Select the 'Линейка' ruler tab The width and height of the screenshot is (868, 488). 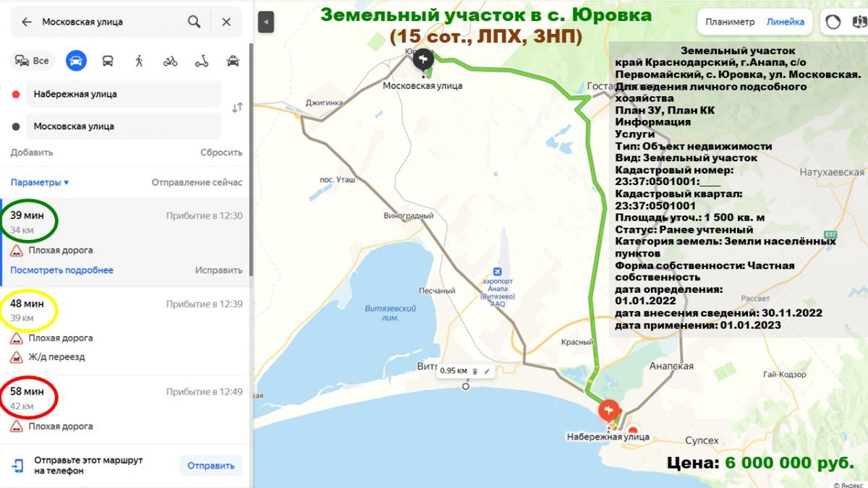(786, 22)
